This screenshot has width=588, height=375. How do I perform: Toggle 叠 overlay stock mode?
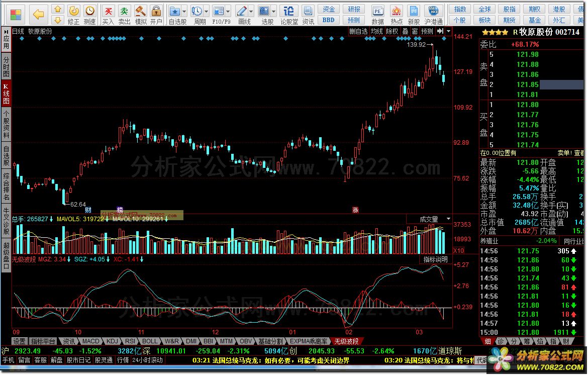click(x=406, y=32)
